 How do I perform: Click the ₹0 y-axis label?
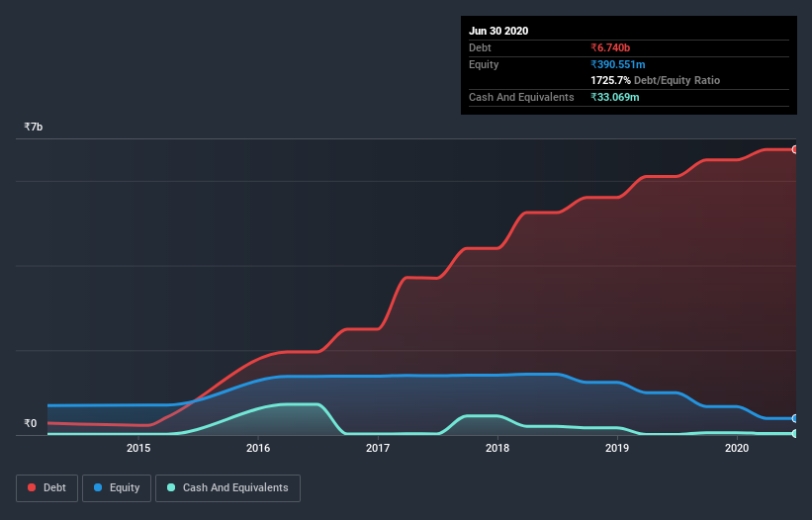pyautogui.click(x=31, y=423)
